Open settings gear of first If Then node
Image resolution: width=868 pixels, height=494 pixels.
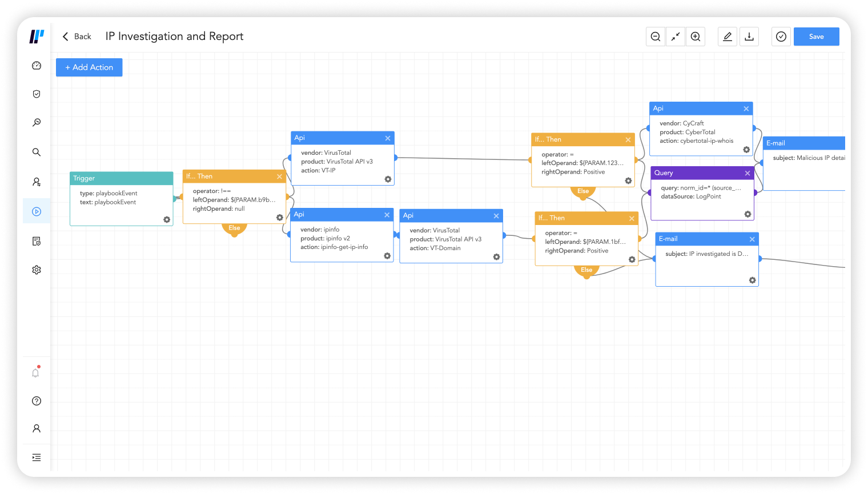tap(280, 218)
